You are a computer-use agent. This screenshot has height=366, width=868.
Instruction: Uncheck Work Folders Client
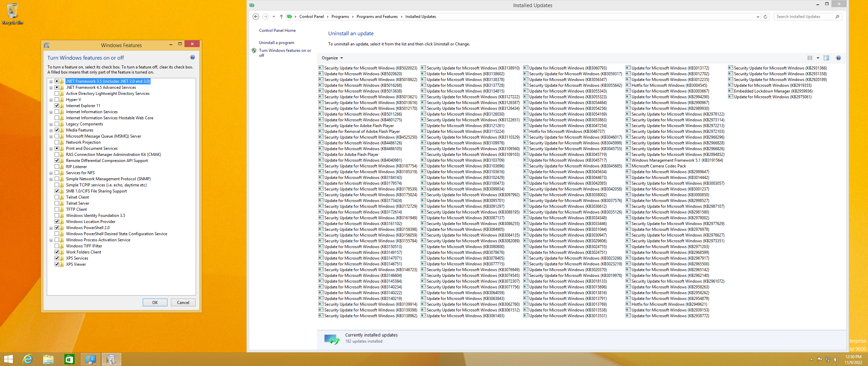57,252
